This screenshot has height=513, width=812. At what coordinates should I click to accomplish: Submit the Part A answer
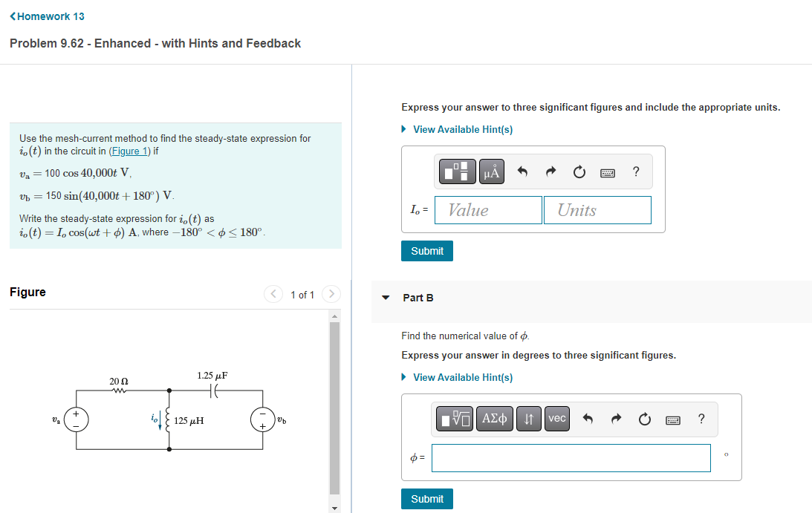click(x=426, y=250)
